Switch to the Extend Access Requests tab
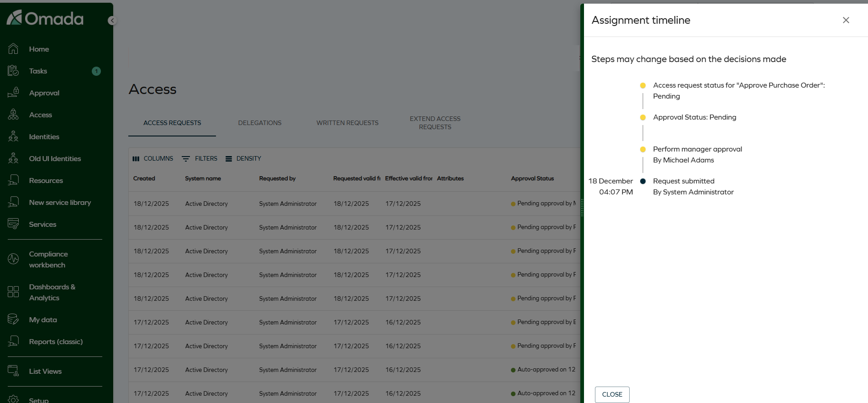The width and height of the screenshot is (868, 403). pos(435,123)
